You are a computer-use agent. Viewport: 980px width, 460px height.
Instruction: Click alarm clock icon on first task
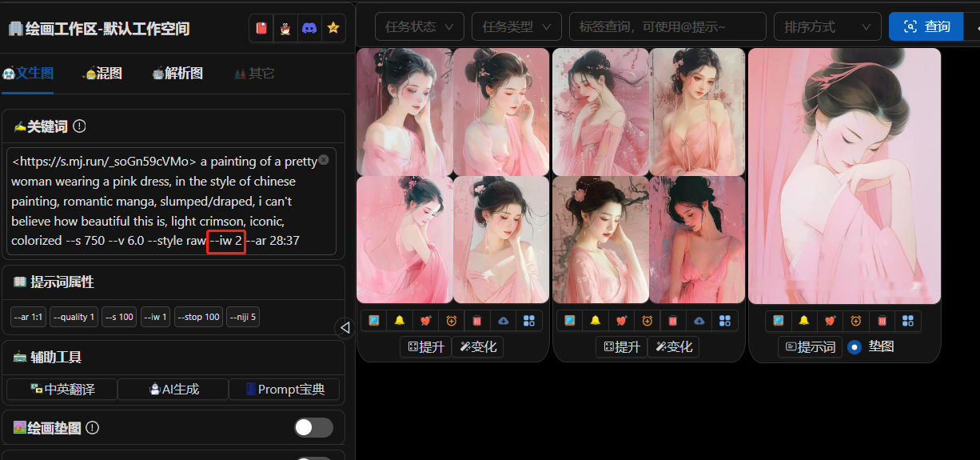tap(452, 321)
